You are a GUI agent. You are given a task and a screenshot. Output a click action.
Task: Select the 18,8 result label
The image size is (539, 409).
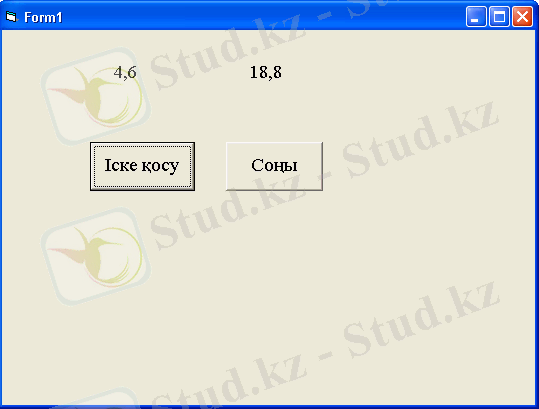pos(266,73)
